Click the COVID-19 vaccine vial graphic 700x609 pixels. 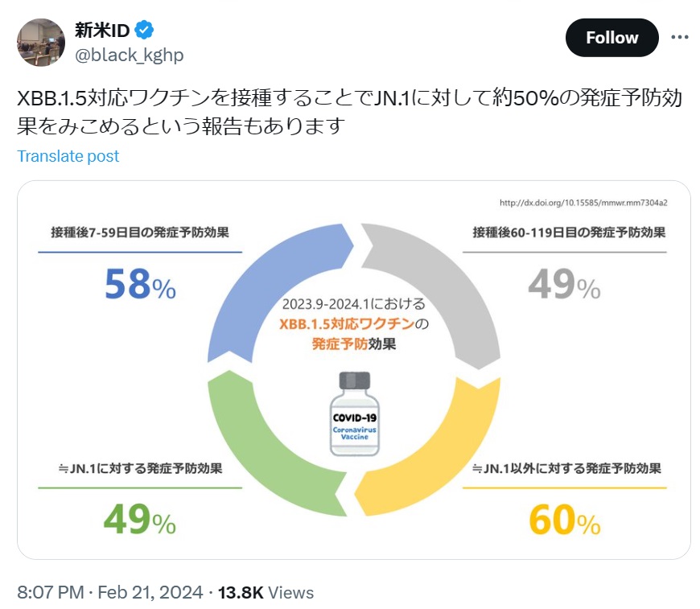(x=354, y=414)
